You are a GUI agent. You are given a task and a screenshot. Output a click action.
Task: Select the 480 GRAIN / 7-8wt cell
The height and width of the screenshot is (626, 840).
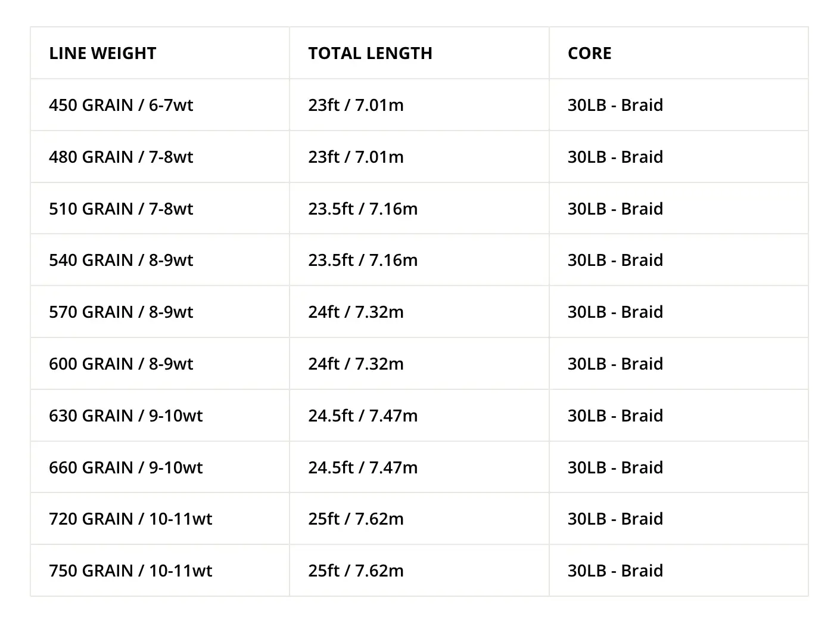pos(121,157)
